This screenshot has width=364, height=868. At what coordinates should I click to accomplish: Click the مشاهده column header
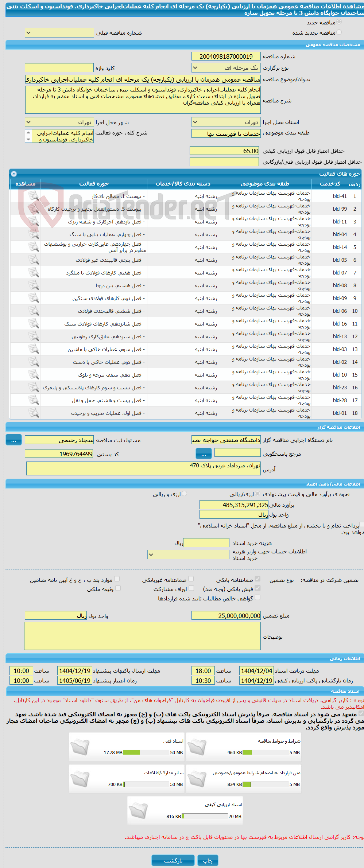pyautogui.click(x=25, y=184)
